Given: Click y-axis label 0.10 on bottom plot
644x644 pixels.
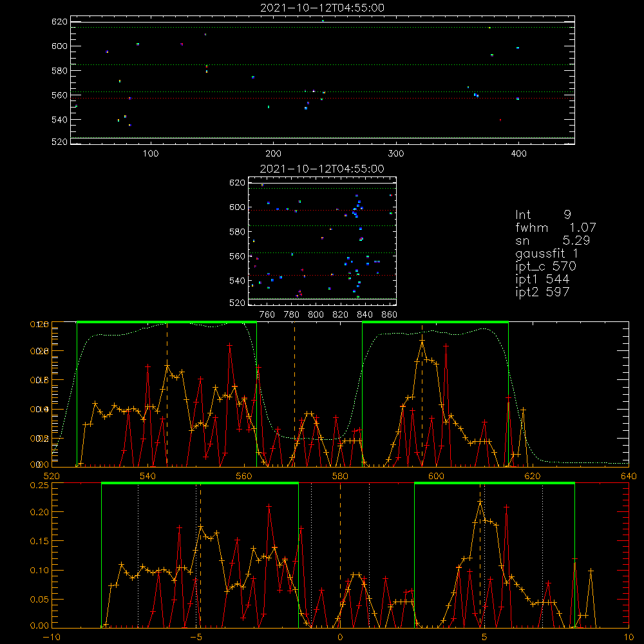Looking at the screenshot, I should [x=39, y=571].
